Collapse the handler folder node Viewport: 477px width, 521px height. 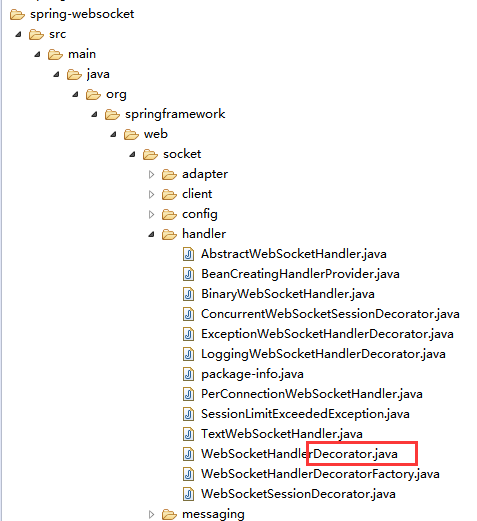click(151, 234)
